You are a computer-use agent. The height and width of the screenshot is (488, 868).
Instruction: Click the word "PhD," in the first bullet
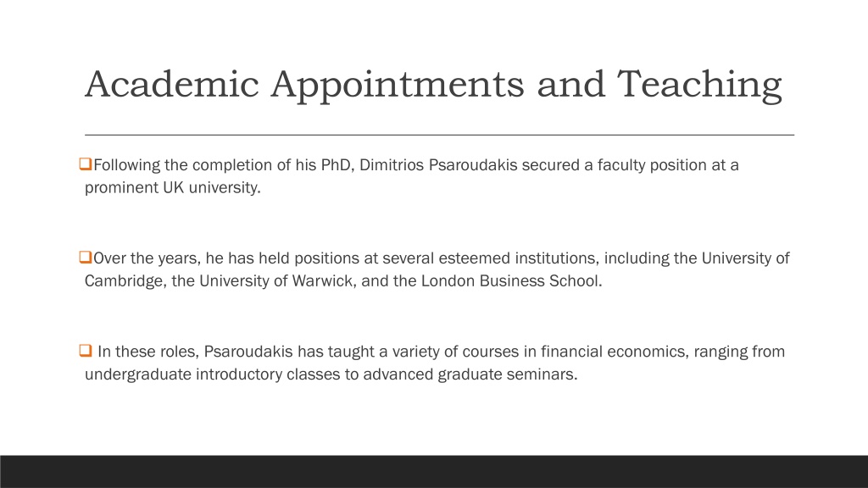337,165
